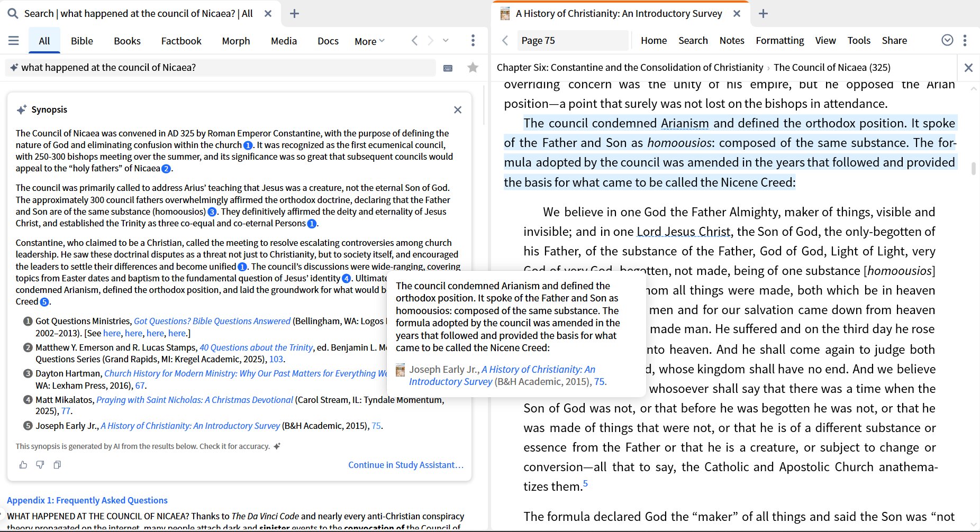Select the Morph search filter
Viewport: 980px width, 532px height.
pos(236,41)
